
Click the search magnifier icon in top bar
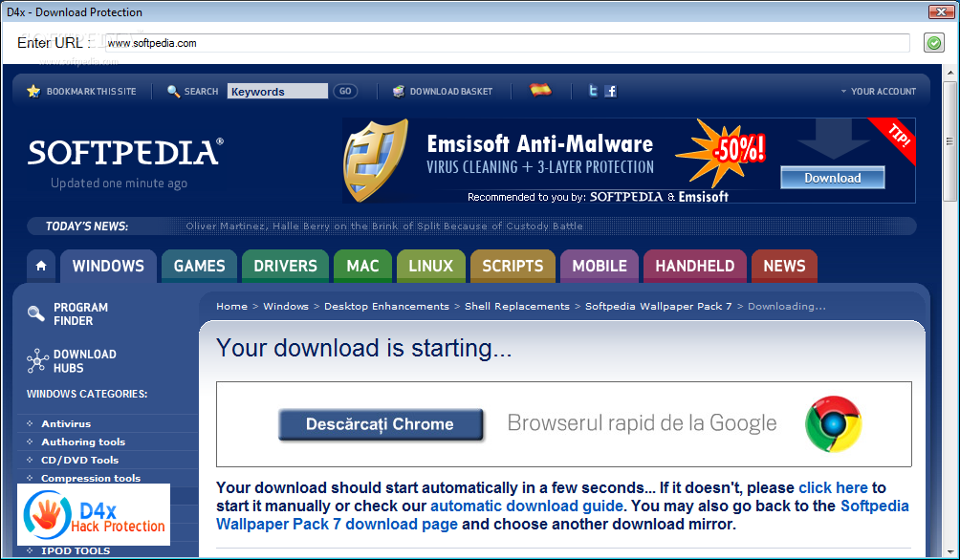click(173, 91)
